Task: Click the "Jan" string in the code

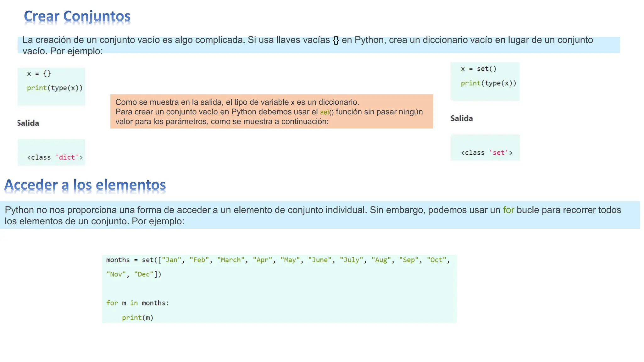Action: tap(172, 260)
